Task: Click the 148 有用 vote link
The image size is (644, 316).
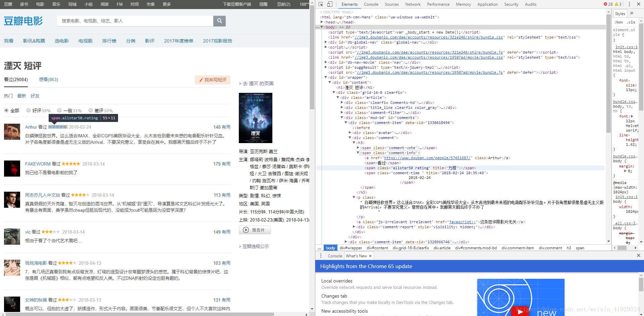Action: pyautogui.click(x=222, y=127)
